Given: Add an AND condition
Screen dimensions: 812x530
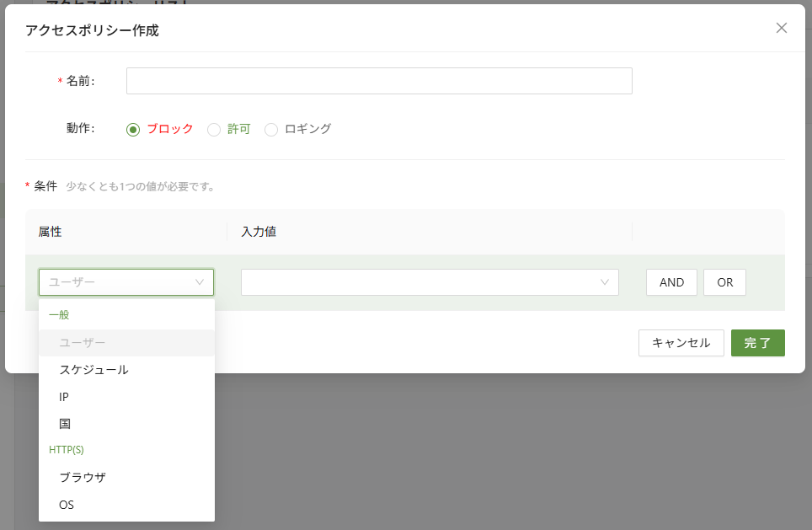Looking at the screenshot, I should tap(671, 282).
